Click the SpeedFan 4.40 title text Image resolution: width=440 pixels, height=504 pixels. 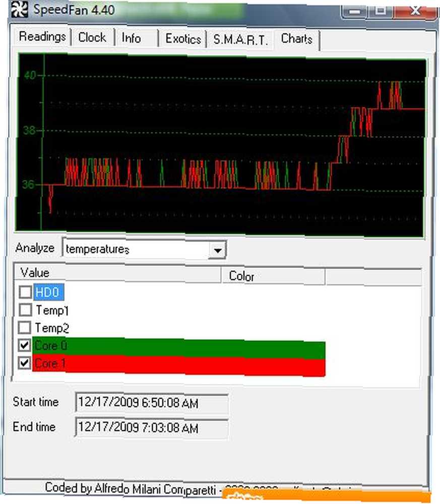click(x=74, y=10)
